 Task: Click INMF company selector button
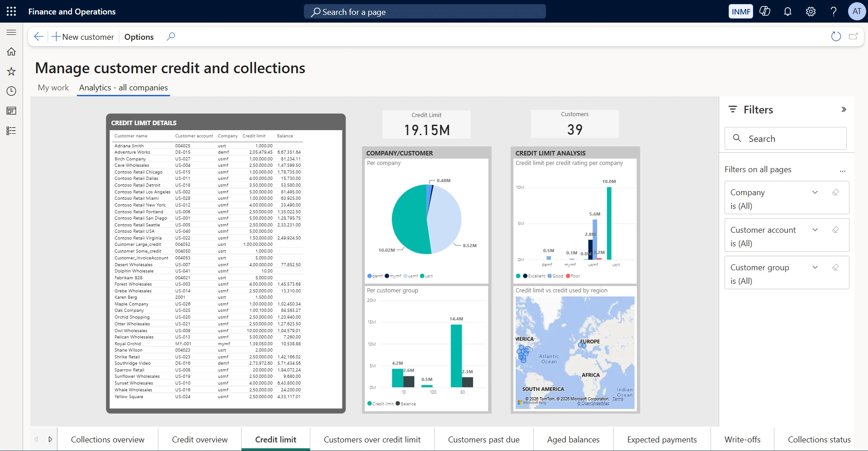coord(741,11)
